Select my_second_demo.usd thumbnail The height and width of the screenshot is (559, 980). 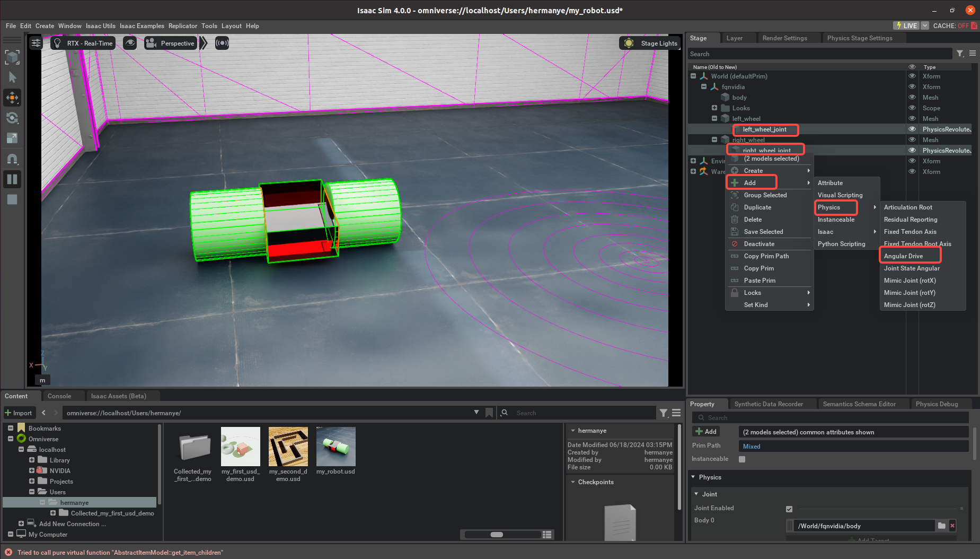288,447
